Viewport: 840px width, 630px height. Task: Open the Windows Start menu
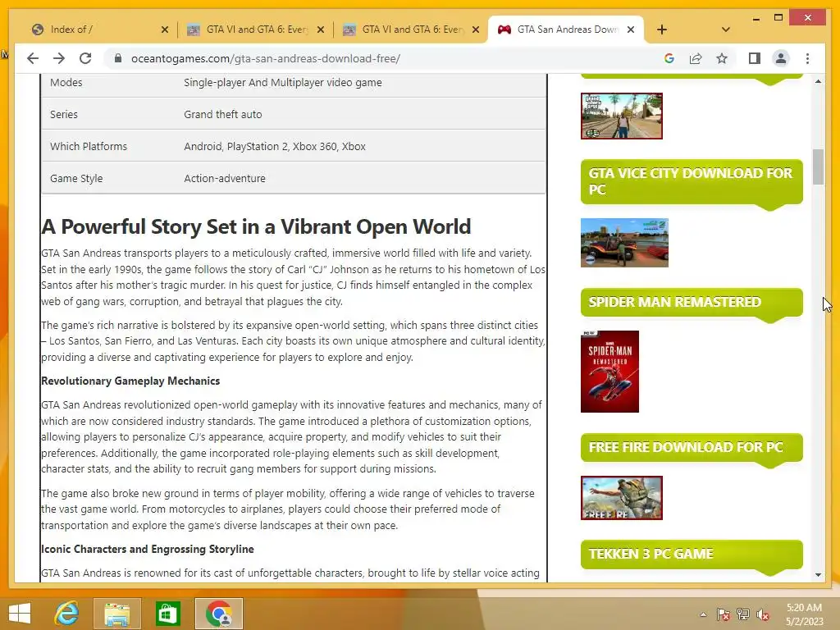coord(20,614)
